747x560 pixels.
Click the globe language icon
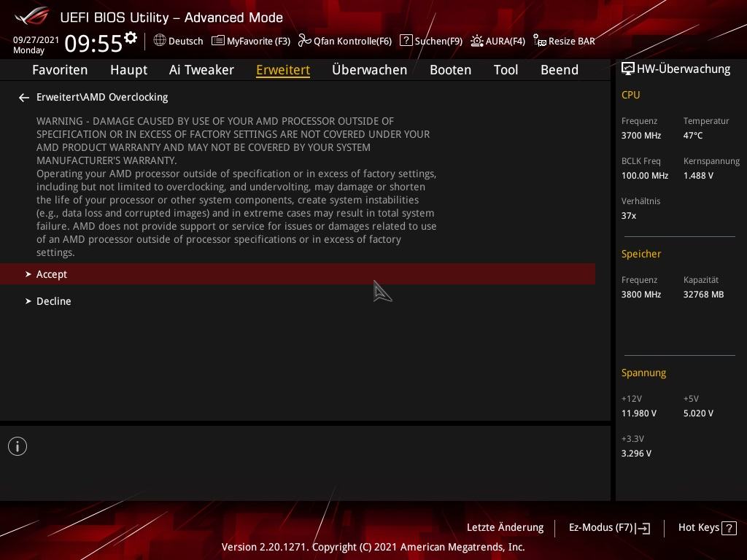[x=160, y=41]
